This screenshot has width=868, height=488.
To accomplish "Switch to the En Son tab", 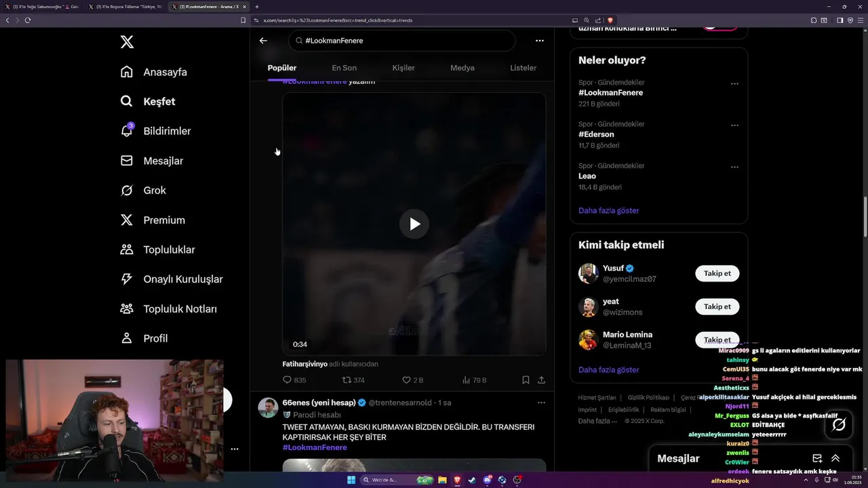I will pyautogui.click(x=344, y=68).
